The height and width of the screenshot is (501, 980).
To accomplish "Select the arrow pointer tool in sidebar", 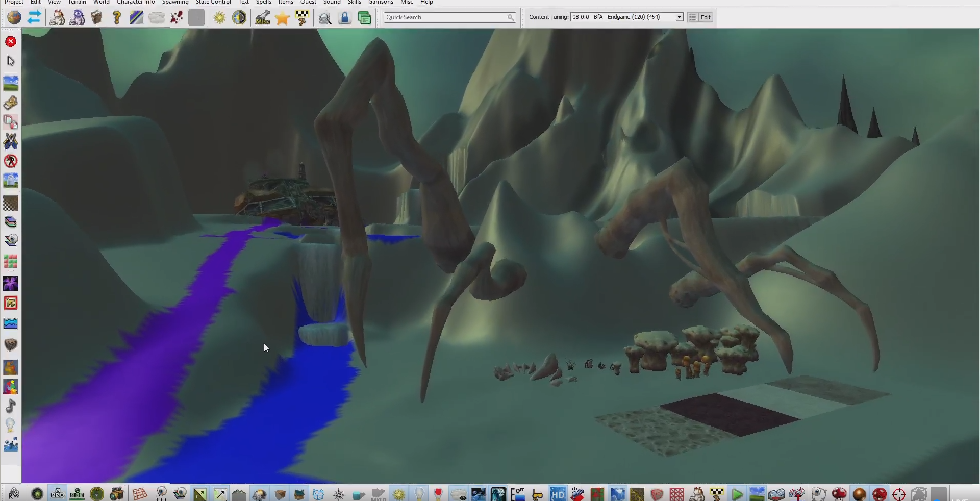I will (x=11, y=61).
